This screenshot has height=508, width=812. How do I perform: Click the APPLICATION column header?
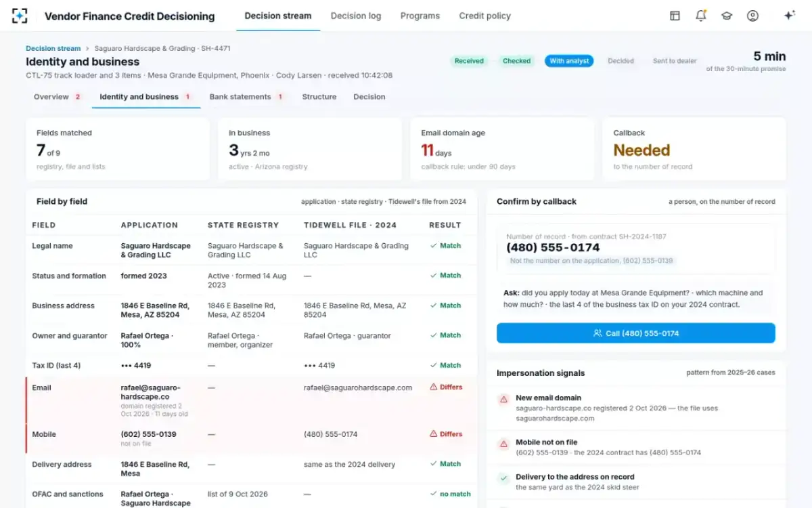pyautogui.click(x=149, y=225)
